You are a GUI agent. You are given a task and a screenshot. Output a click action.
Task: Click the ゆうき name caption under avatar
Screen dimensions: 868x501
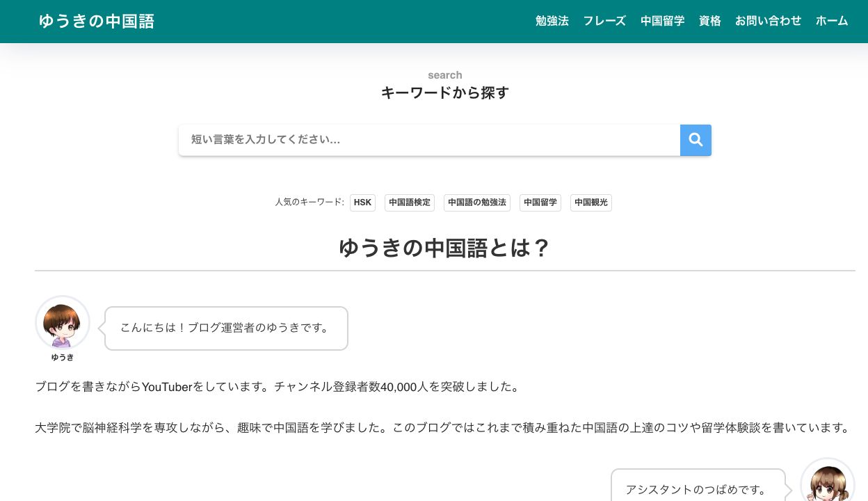63,358
